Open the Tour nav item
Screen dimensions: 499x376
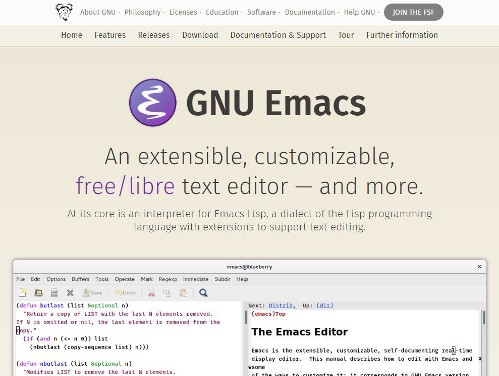[x=346, y=35]
